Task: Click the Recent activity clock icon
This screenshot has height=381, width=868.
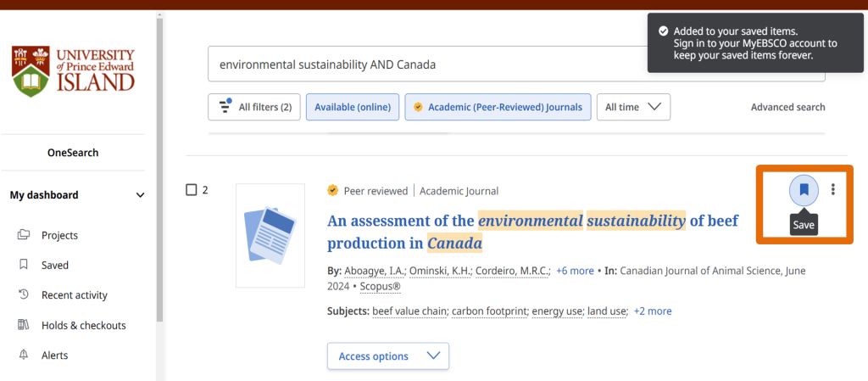Action: tap(24, 295)
